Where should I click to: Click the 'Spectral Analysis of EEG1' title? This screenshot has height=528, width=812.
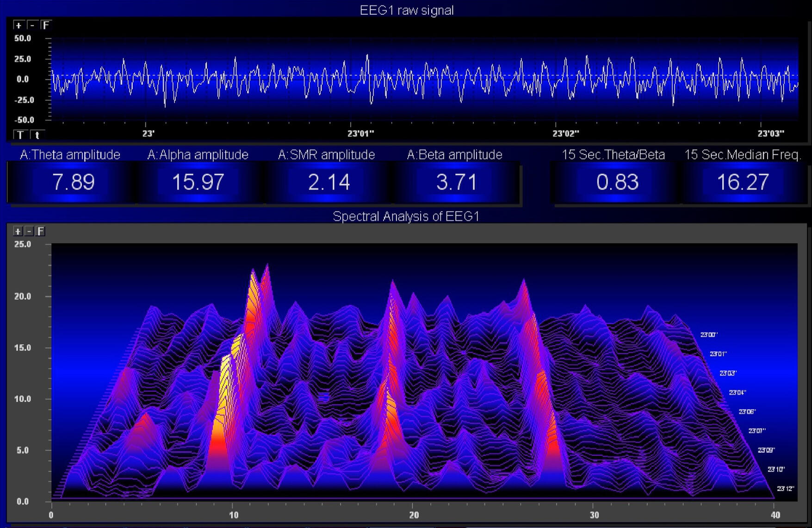(x=406, y=216)
